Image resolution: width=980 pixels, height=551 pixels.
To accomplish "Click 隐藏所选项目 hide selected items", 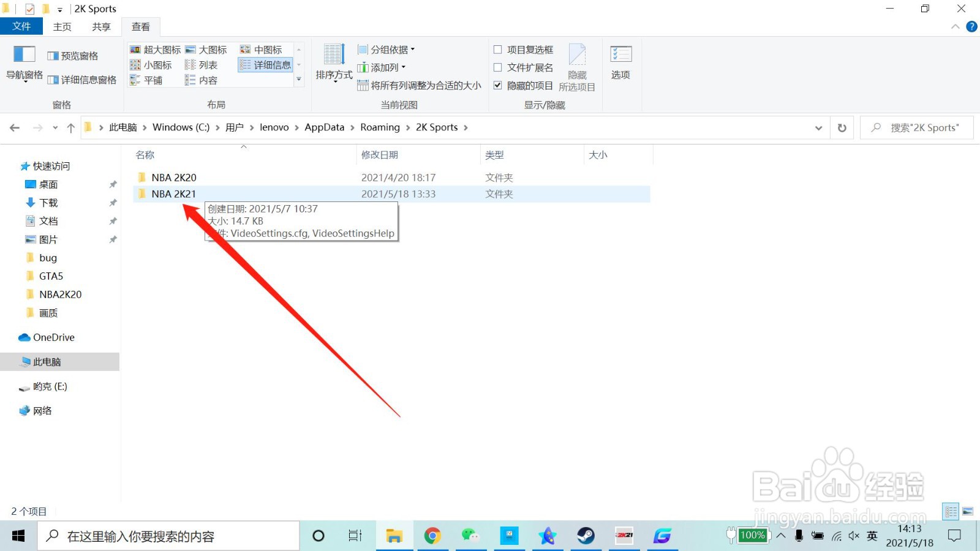I will (x=577, y=67).
